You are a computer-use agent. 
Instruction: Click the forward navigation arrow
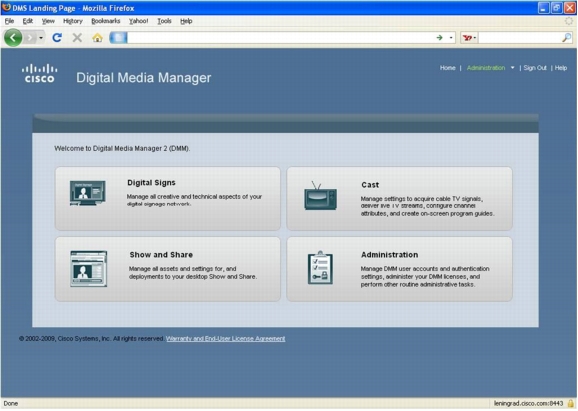point(30,38)
